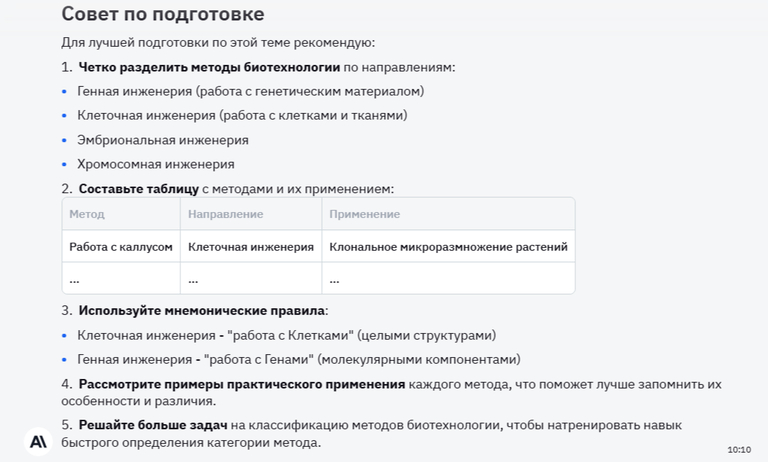Click bullet "Эмбриональная инженерия"
This screenshot has width=768, height=462.
[x=163, y=140]
